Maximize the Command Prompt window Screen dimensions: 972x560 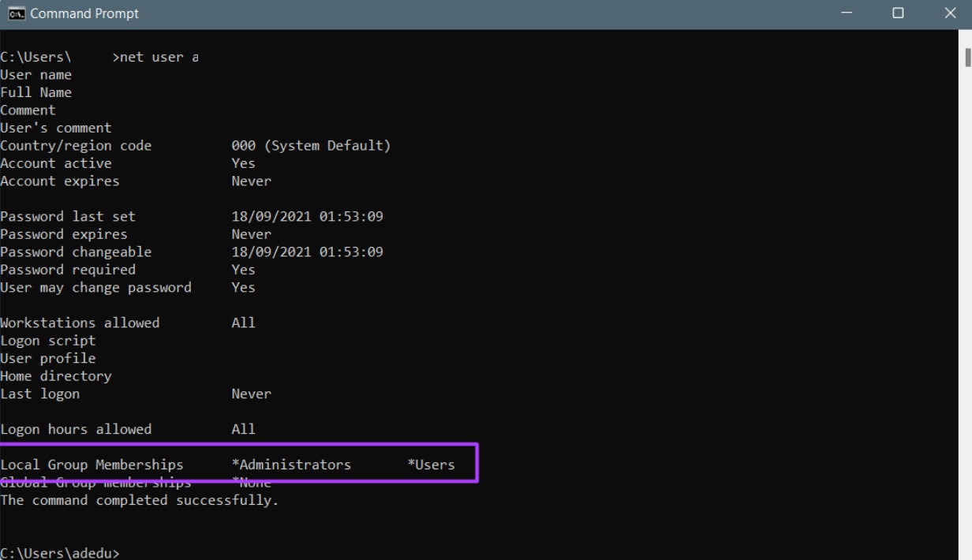click(x=898, y=13)
